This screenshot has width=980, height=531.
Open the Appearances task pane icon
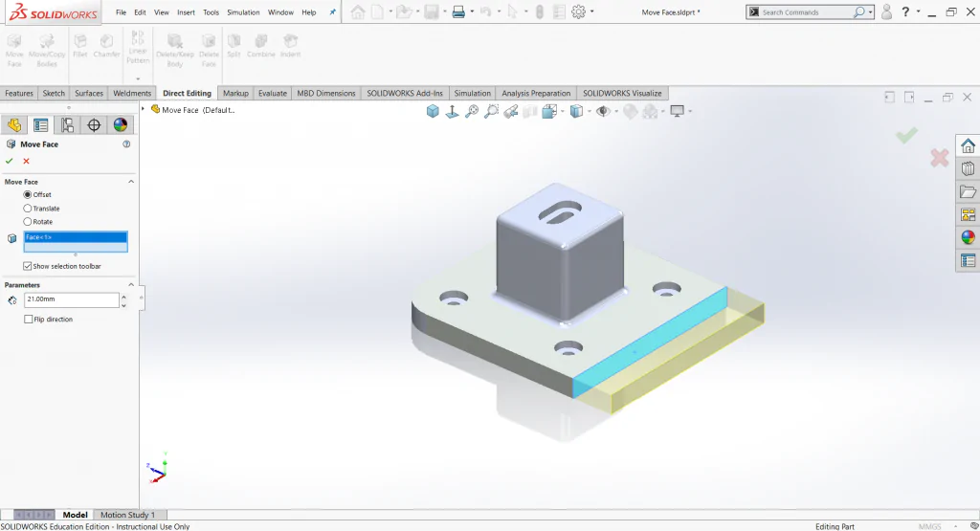[x=968, y=237]
